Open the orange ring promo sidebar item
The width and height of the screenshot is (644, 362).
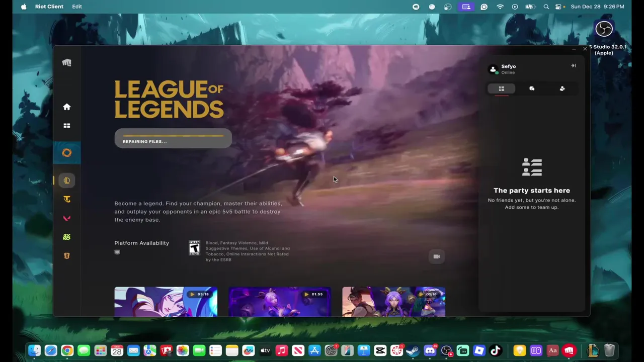(66, 153)
